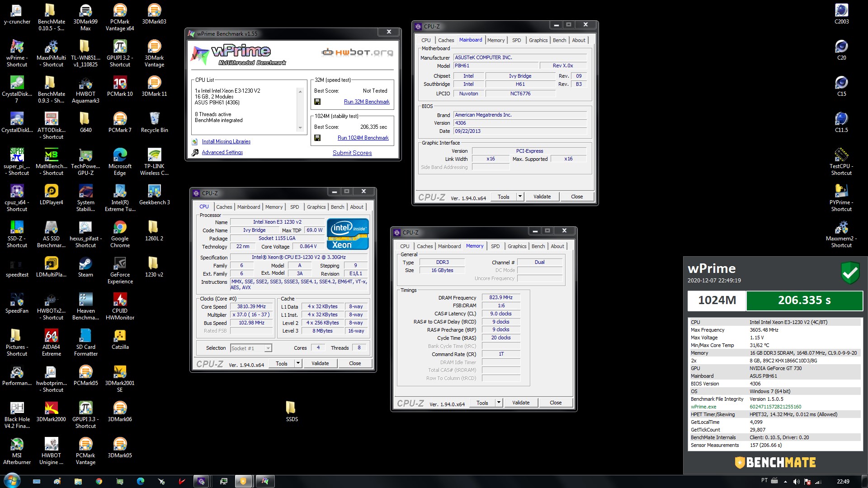Launch PCMark Vantage x64 icon
The image size is (868, 488).
[120, 18]
